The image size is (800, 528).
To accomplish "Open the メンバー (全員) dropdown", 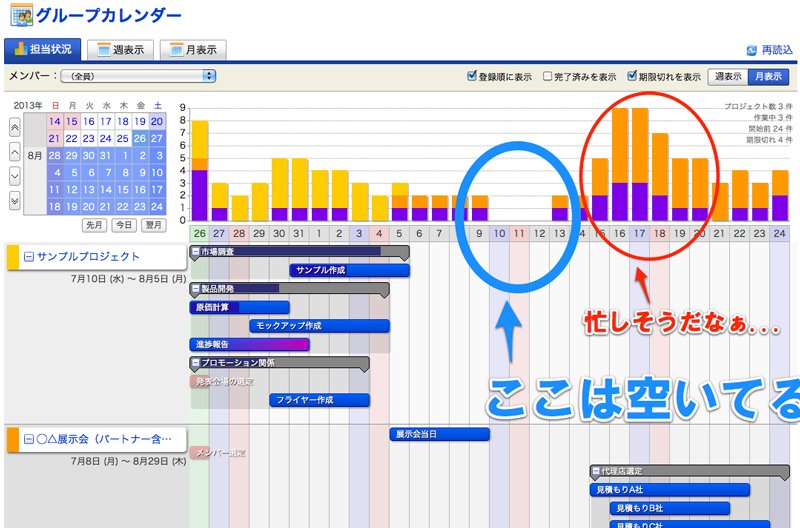I will point(138,76).
